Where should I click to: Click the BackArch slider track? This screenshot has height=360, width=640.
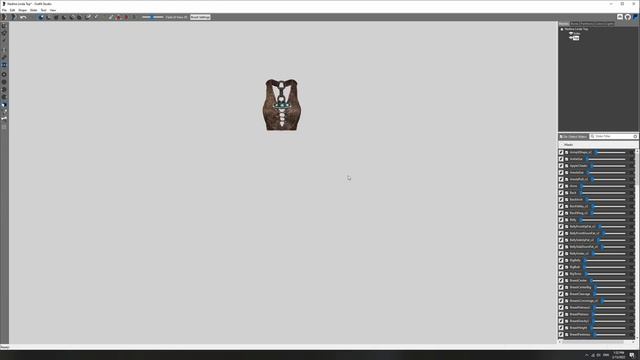607,200
